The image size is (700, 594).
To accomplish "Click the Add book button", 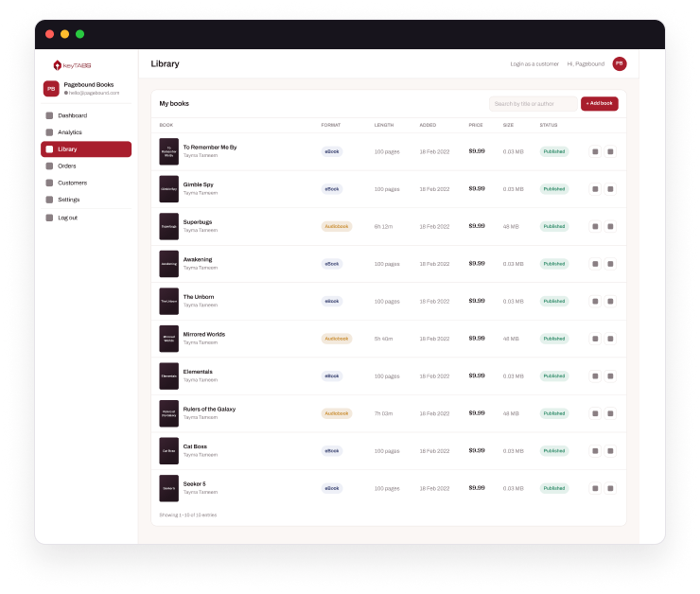I will pos(599,103).
